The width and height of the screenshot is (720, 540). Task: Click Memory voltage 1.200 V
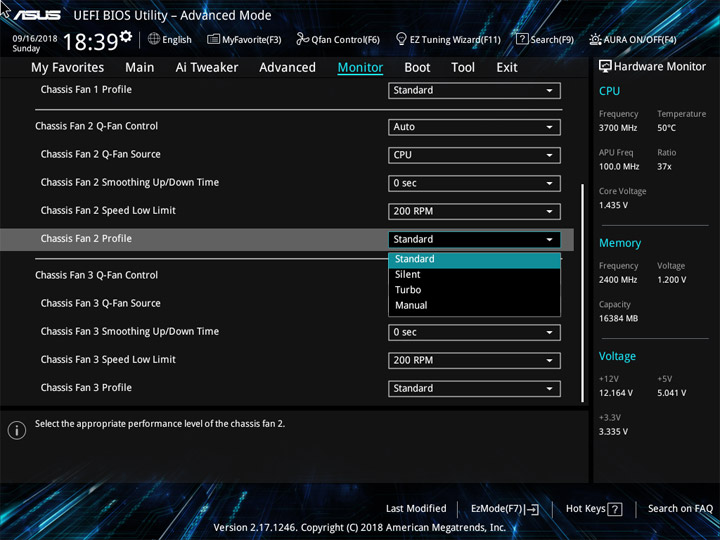point(672,280)
